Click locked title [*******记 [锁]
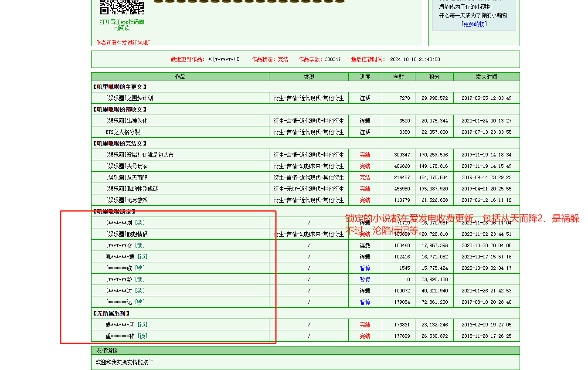Image resolution: width=588 pixels, height=370 pixels. point(125,302)
